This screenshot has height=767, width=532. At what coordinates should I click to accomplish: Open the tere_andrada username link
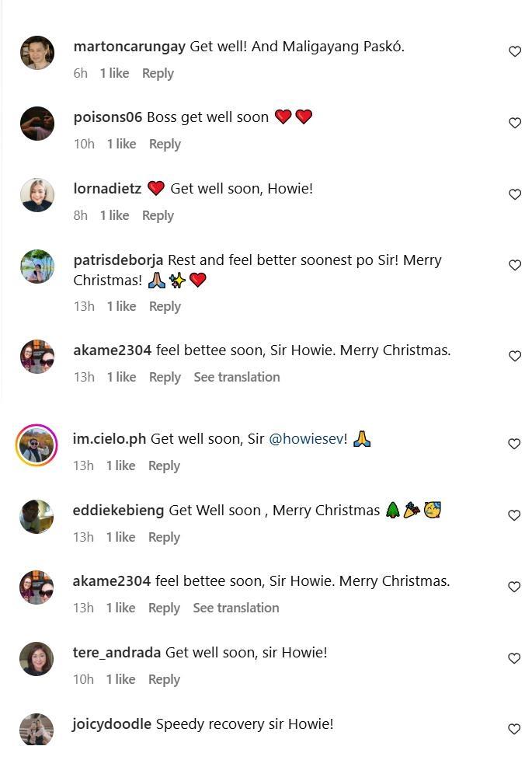pyautogui.click(x=116, y=653)
